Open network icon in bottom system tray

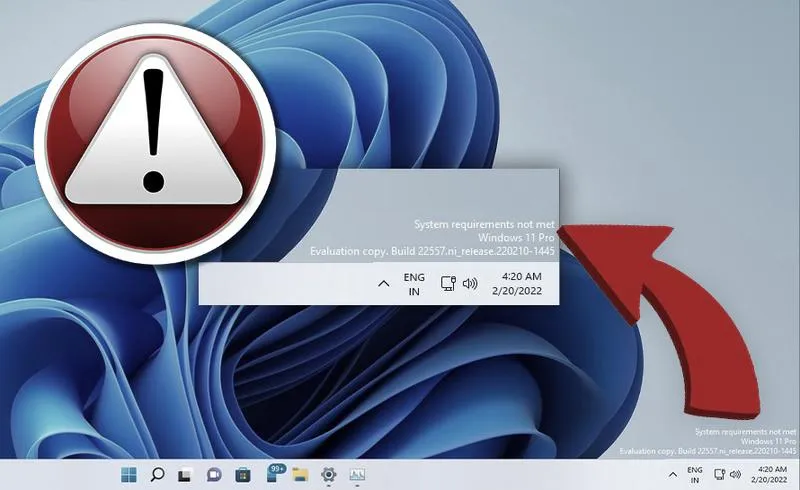point(719,475)
